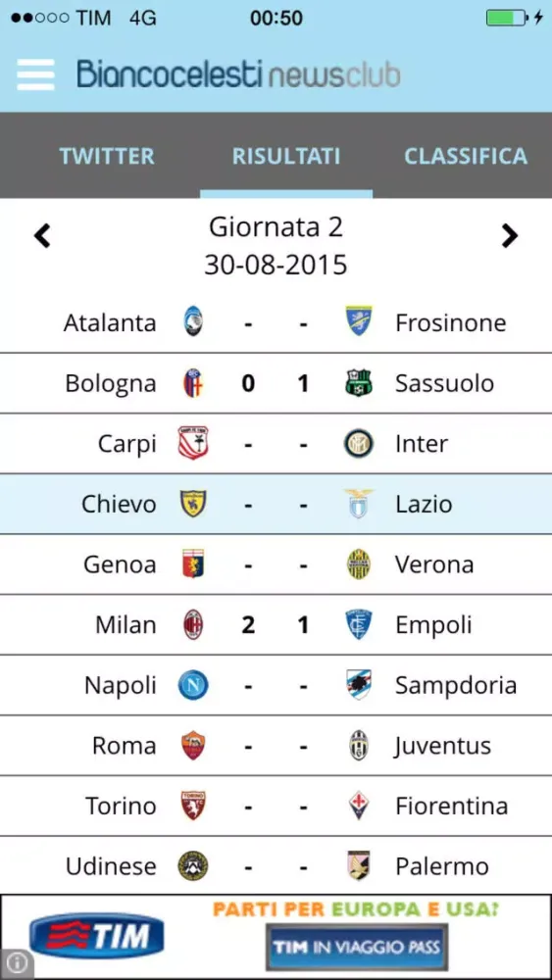Open the Milan 2-1 Empoli result
552x980 pixels.
(x=276, y=624)
